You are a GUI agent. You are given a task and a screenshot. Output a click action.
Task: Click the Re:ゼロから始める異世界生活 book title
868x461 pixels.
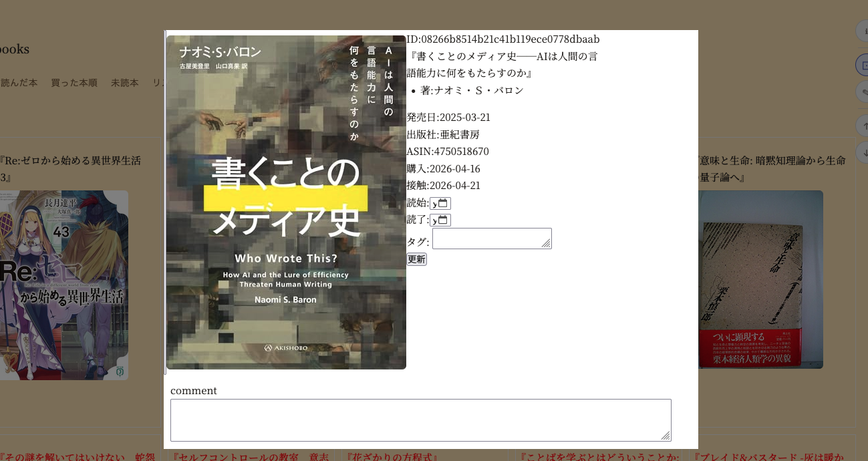click(x=70, y=169)
